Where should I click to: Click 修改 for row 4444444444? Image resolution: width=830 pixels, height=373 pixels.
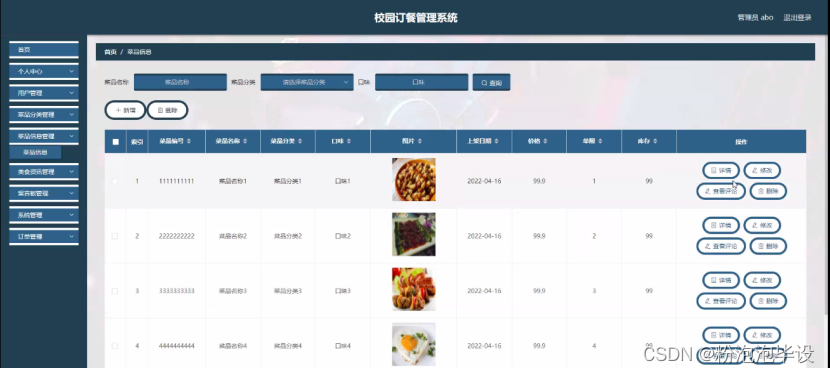(762, 335)
